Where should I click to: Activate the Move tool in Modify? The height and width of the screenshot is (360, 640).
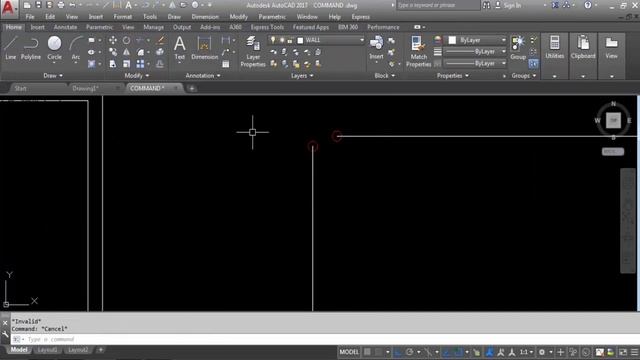pos(113,40)
